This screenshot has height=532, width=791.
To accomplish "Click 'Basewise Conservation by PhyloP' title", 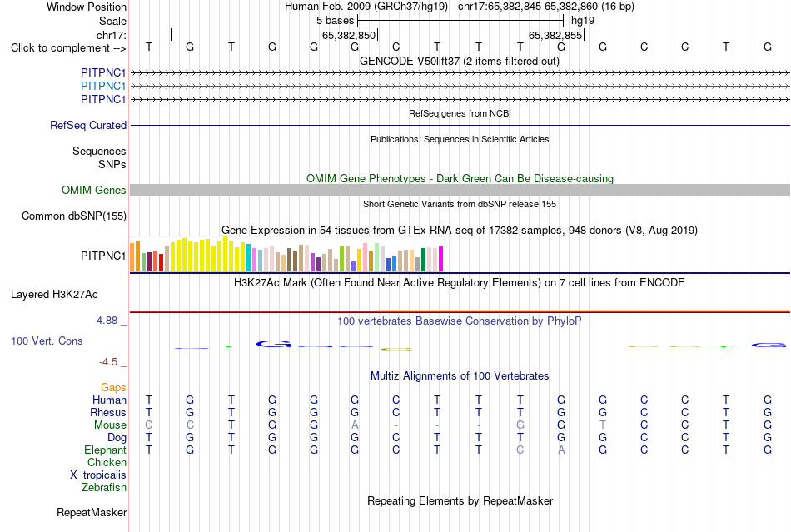I will [459, 321].
